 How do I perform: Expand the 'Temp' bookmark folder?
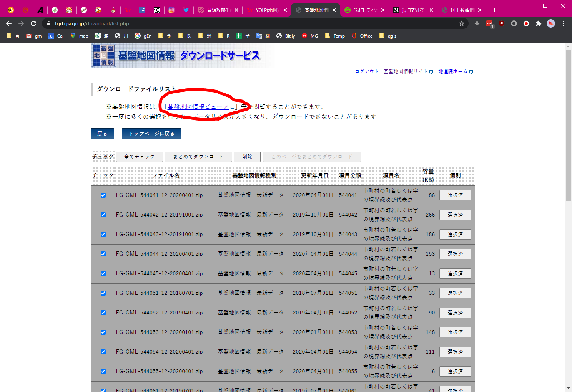tap(335, 36)
